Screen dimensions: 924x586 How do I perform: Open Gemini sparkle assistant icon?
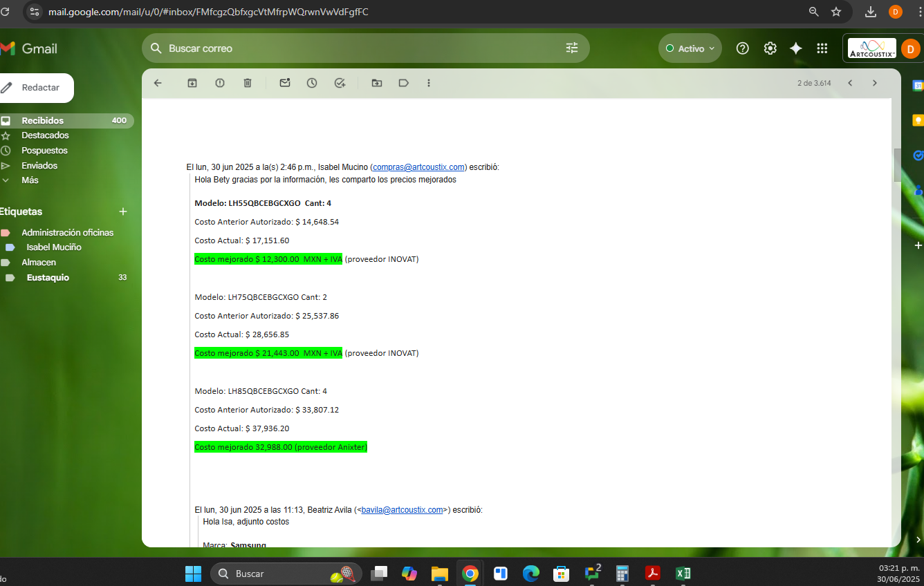pos(796,48)
